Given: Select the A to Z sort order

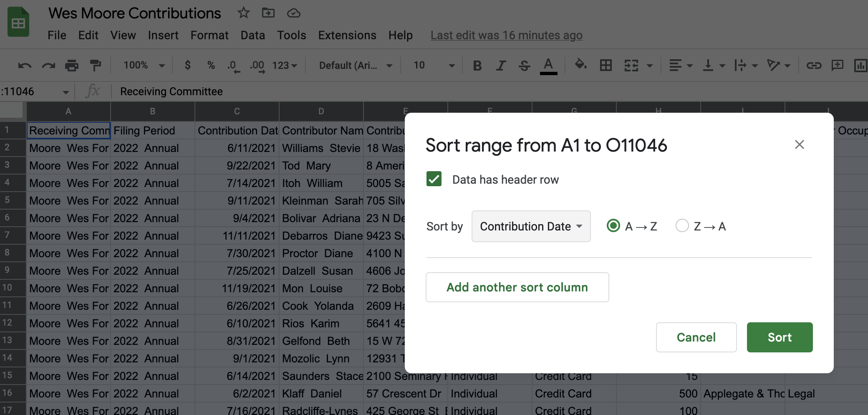Looking at the screenshot, I should point(613,226).
